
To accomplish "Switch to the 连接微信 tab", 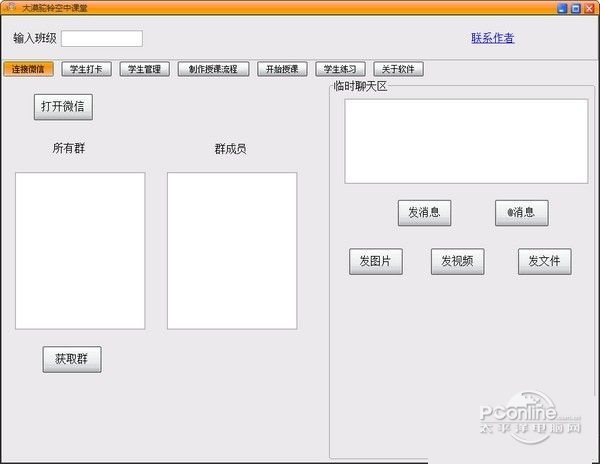I will [28, 69].
